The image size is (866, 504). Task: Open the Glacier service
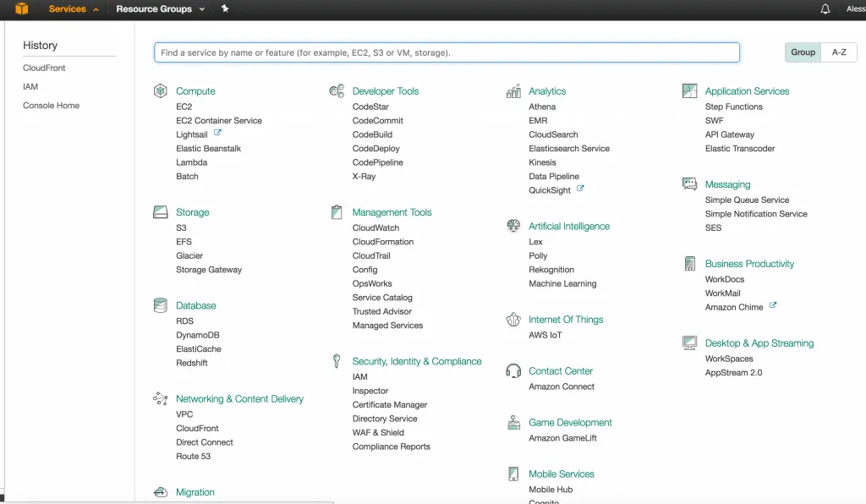(x=189, y=255)
